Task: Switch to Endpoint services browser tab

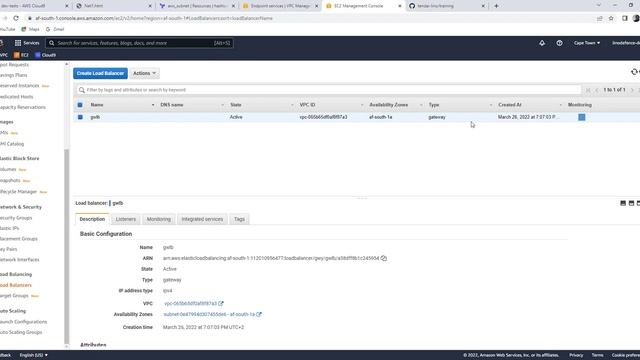Action: tap(280, 6)
